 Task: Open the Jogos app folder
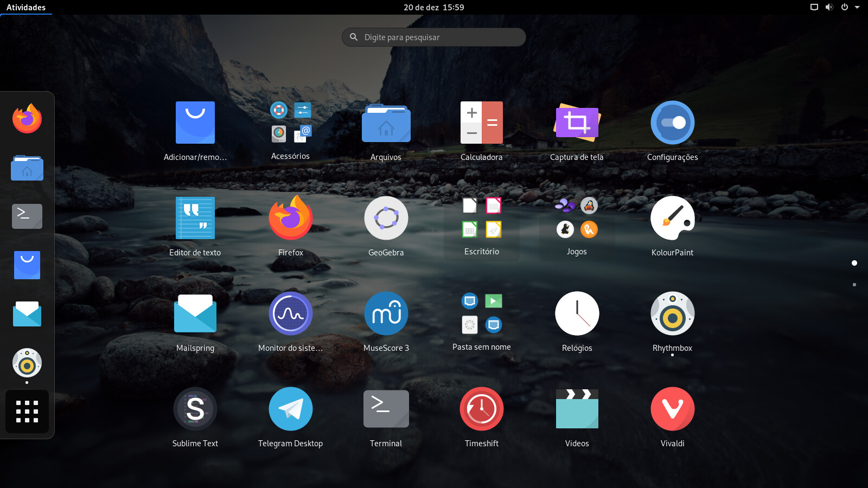577,219
